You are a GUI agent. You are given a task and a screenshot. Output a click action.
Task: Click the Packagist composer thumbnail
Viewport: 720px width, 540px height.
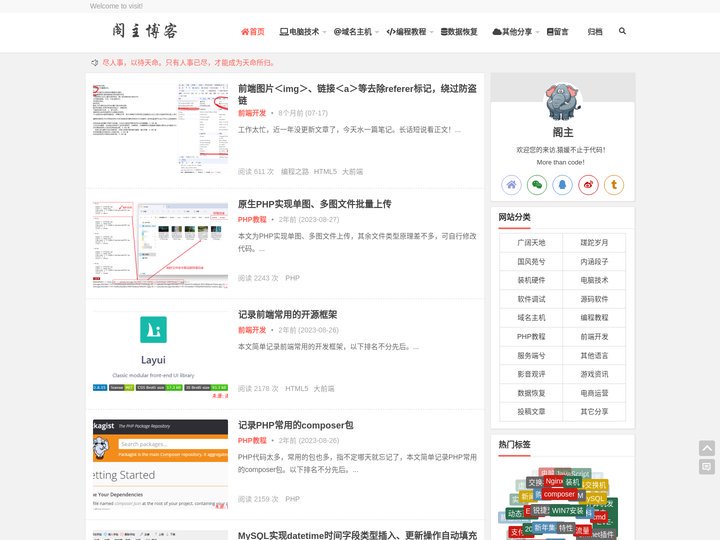coord(160,465)
